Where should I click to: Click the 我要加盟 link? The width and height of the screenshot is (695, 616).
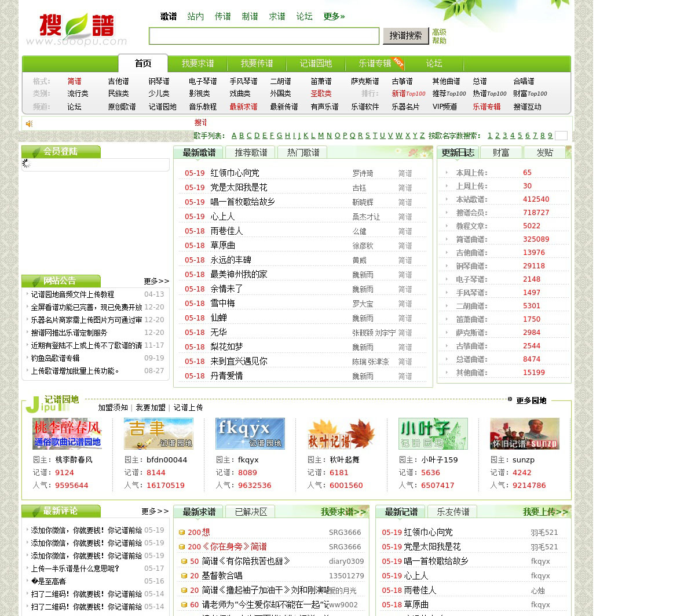click(151, 407)
